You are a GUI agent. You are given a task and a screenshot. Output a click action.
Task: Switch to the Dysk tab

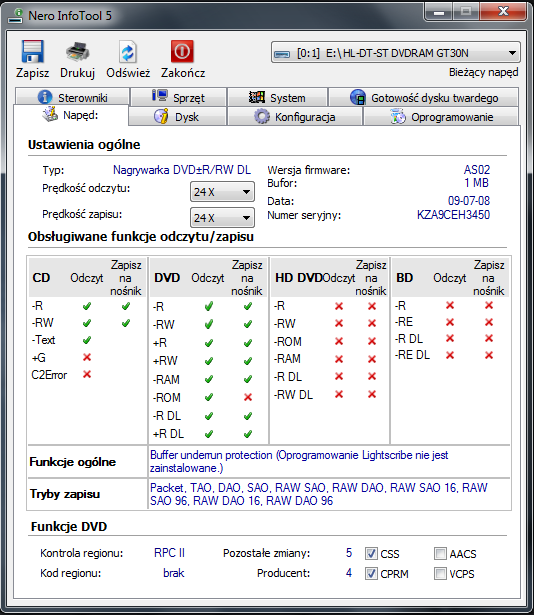point(177,116)
